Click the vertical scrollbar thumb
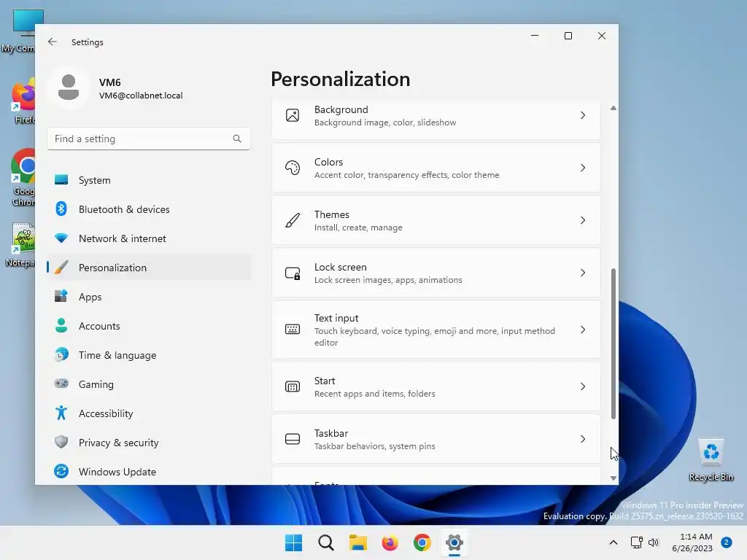 tap(613, 344)
